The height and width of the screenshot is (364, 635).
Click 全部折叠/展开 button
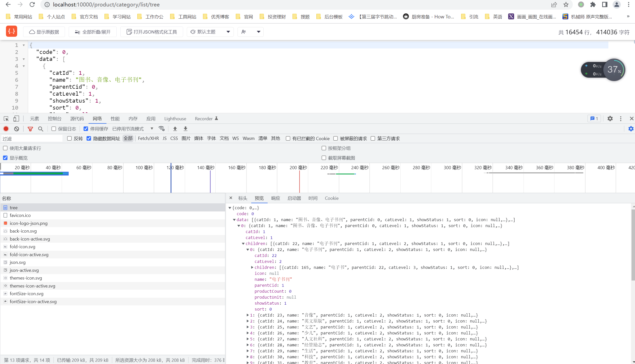pos(93,32)
